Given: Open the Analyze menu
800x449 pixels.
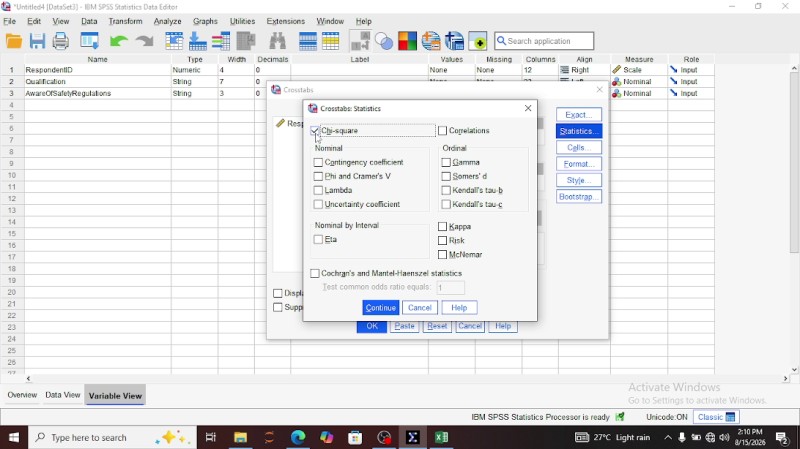Looking at the screenshot, I should [167, 21].
